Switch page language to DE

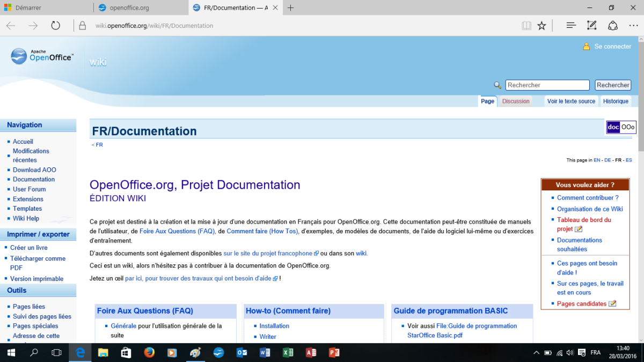tap(608, 160)
